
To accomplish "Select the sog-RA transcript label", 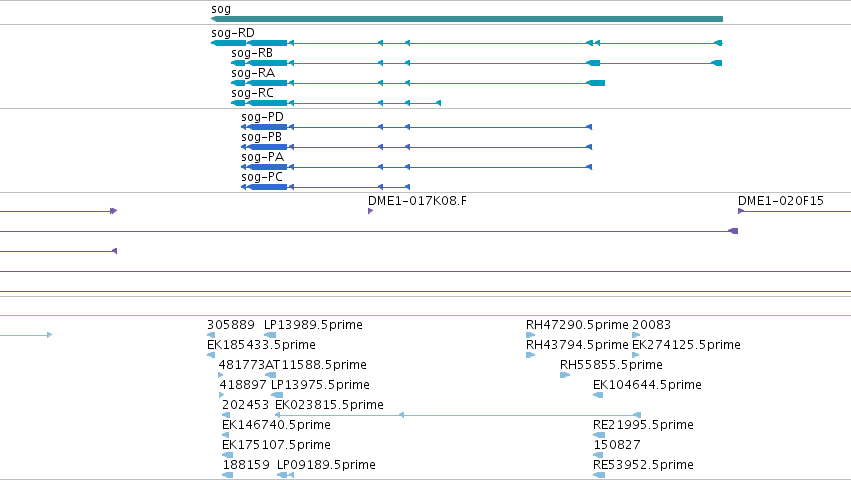I will click(x=253, y=73).
